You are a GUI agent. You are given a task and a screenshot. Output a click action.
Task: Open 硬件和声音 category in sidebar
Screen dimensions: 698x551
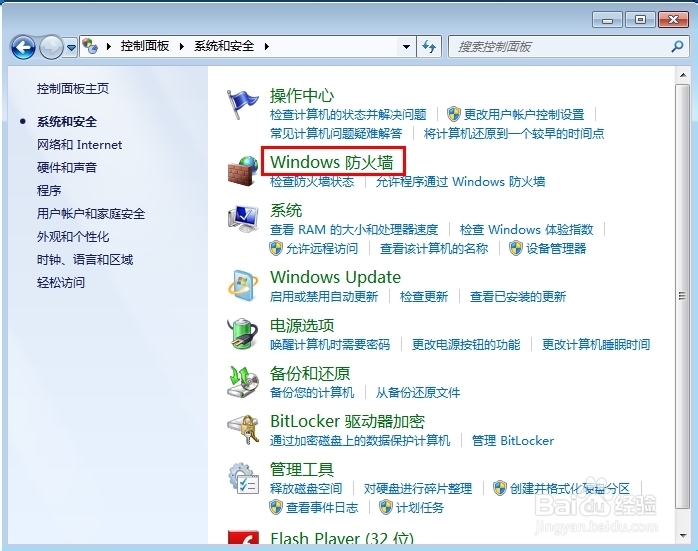point(67,168)
